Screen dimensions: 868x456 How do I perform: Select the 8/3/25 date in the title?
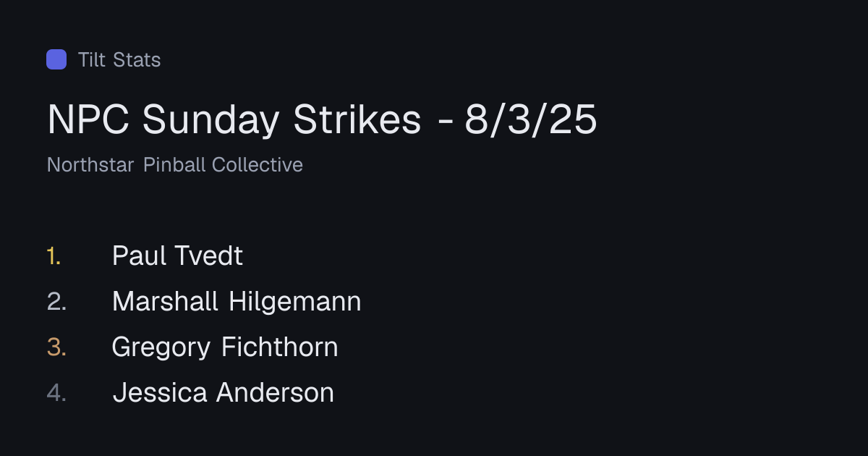coord(531,120)
